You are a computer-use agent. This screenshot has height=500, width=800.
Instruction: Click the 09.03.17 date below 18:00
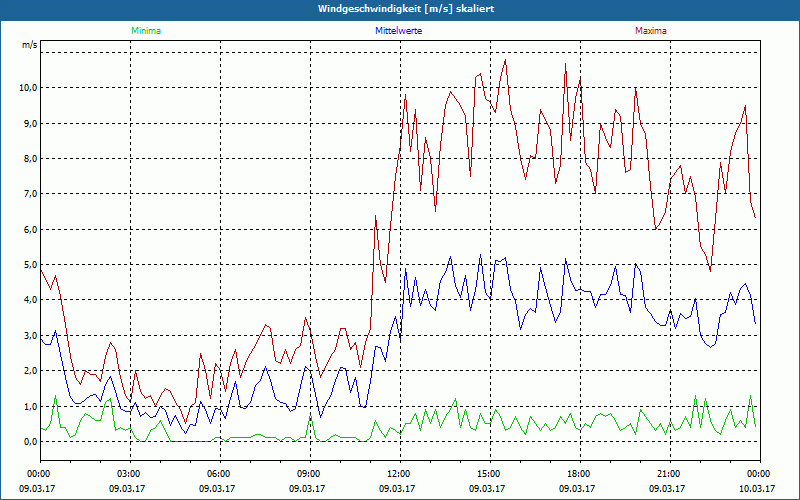(577, 488)
